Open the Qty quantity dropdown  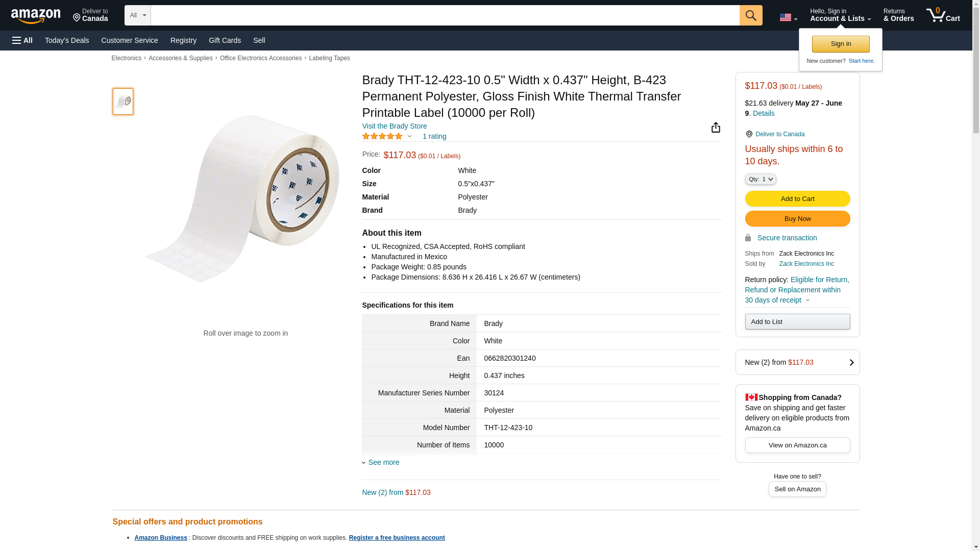click(760, 179)
